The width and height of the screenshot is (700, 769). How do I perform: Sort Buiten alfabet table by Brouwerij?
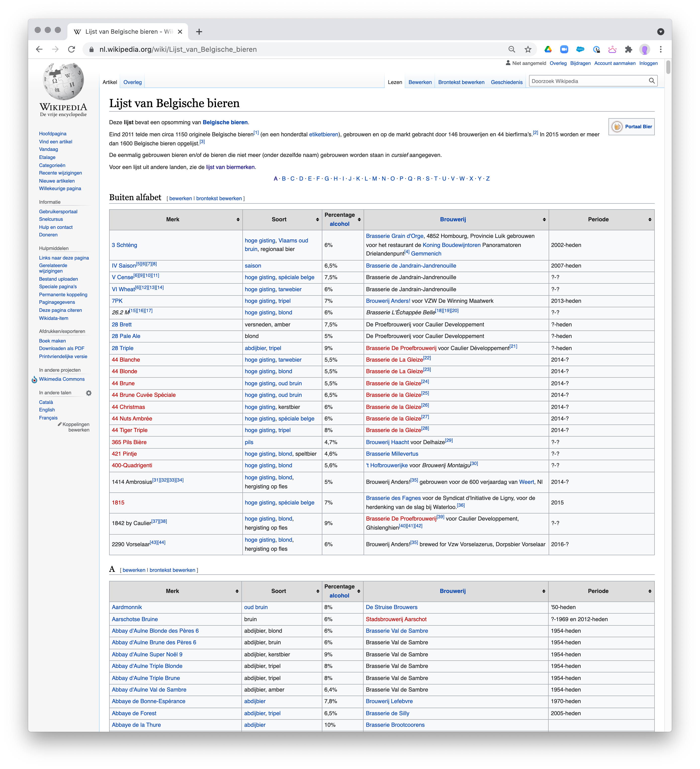(544, 220)
